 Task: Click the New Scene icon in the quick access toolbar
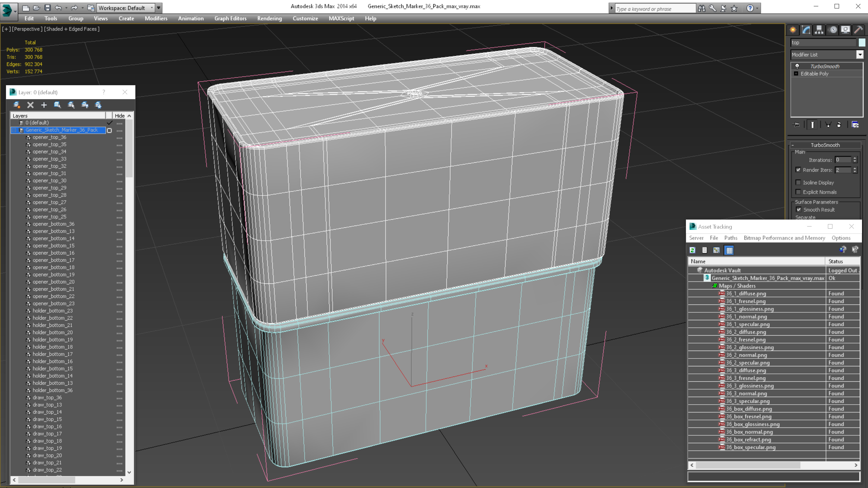coord(26,8)
